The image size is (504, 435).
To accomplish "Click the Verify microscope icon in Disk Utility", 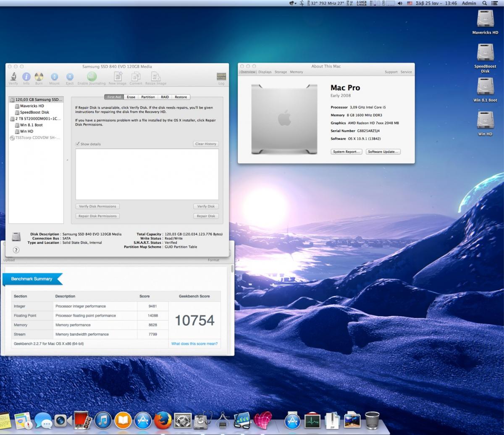I will 13,76.
